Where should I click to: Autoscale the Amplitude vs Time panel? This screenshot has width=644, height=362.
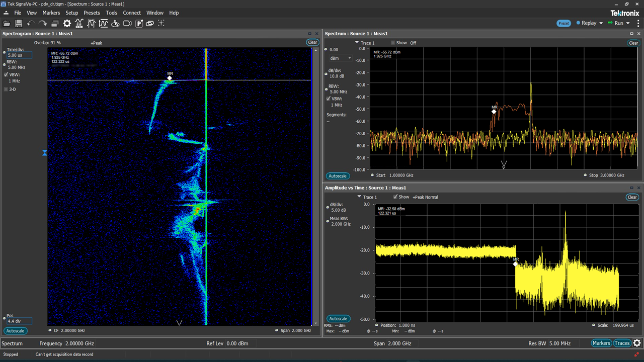pos(338,319)
